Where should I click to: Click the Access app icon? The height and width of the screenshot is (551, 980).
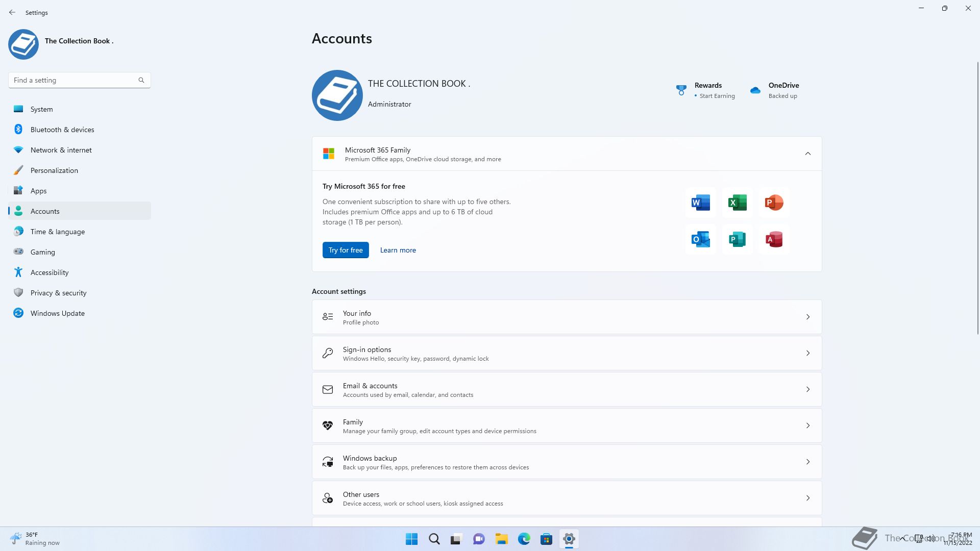point(774,239)
